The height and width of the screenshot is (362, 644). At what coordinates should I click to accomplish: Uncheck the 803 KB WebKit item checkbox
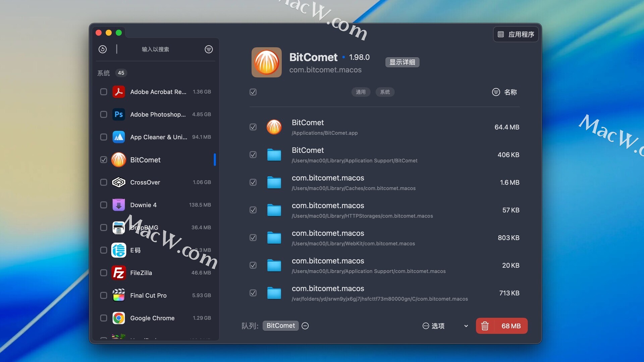point(253,238)
